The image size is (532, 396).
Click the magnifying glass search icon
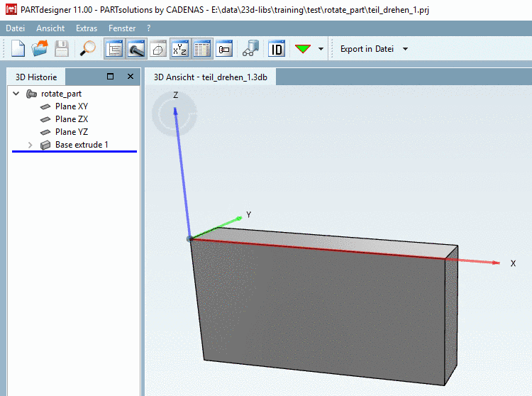tap(87, 49)
